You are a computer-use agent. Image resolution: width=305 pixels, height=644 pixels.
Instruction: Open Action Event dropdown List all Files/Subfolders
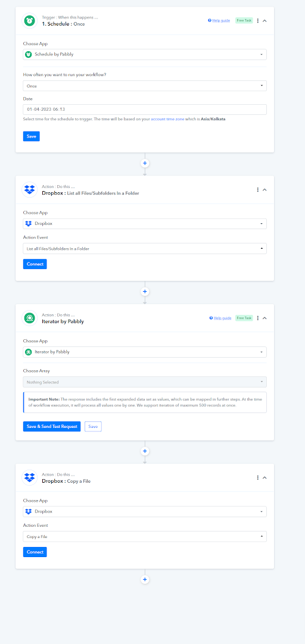click(145, 248)
